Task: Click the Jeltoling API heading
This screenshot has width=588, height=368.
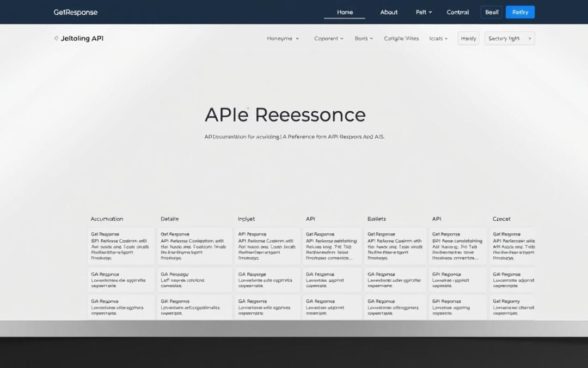Action: tap(82, 38)
